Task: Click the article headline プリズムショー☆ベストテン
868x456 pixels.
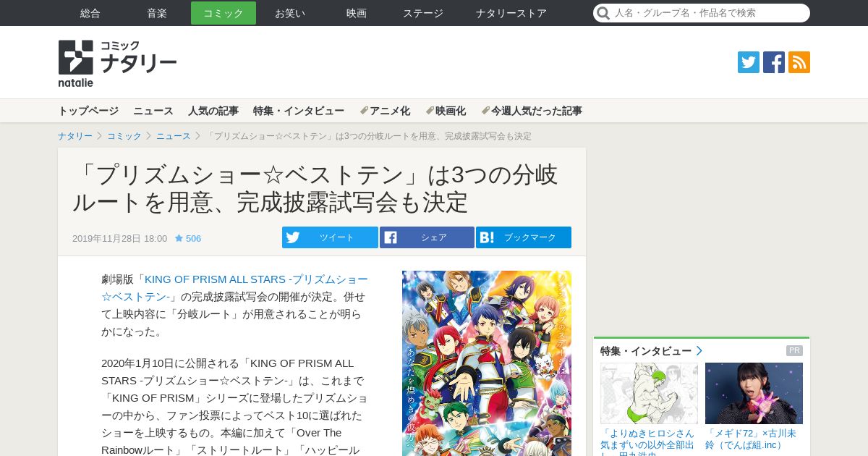Action: [x=315, y=188]
